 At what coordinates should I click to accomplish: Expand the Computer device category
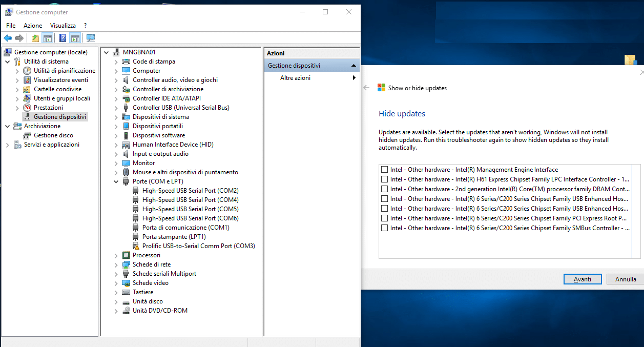[x=116, y=71]
